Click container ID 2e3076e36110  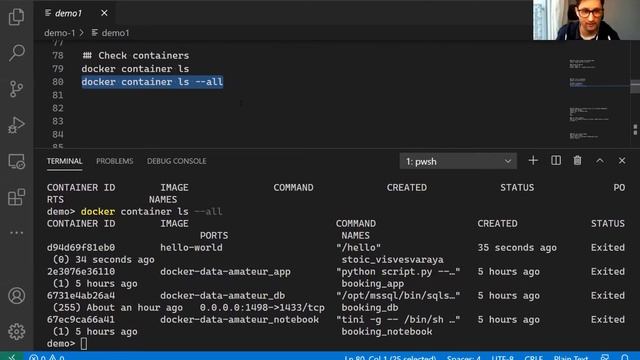tap(81, 272)
